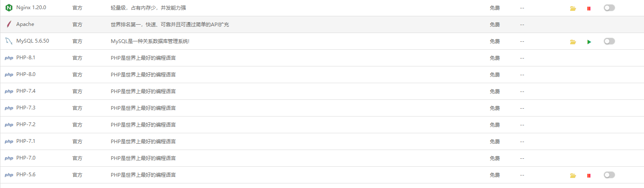
Task: Toggle the MySQL 5.6.50 switch
Action: (609, 41)
